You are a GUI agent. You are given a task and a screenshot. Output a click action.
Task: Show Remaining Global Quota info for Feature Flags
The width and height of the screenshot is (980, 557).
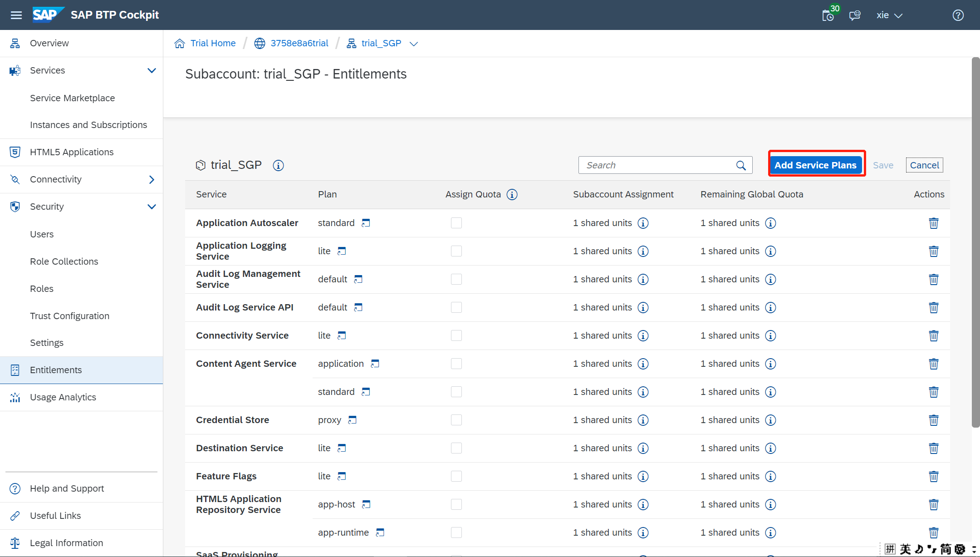coord(770,476)
